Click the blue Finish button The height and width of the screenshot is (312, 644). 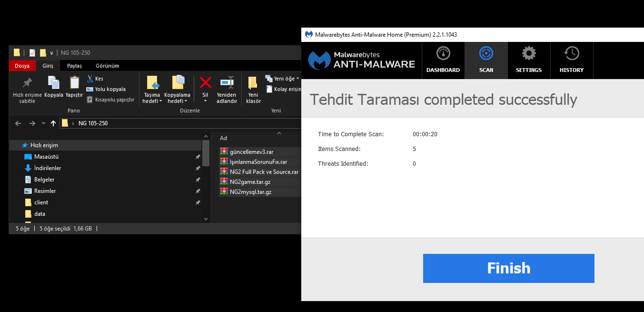(x=508, y=268)
